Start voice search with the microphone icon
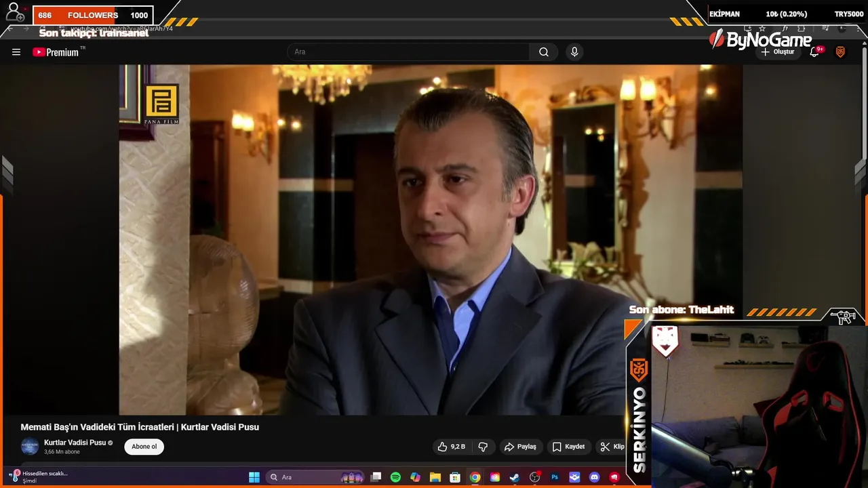 574,52
